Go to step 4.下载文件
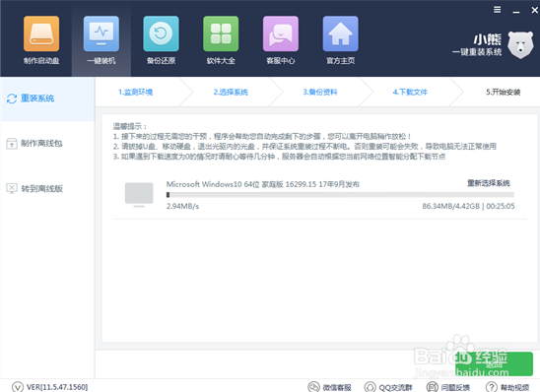Viewport: 540px width, 392px height. (x=410, y=93)
